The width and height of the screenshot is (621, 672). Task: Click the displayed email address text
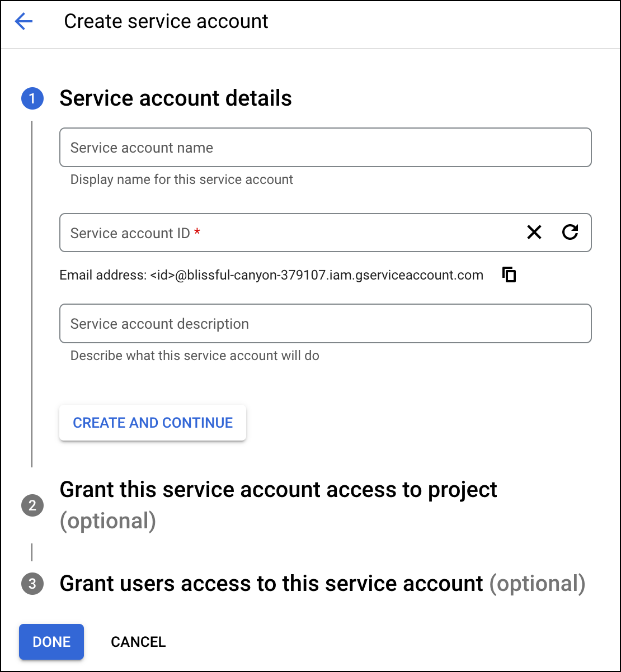coord(271,275)
